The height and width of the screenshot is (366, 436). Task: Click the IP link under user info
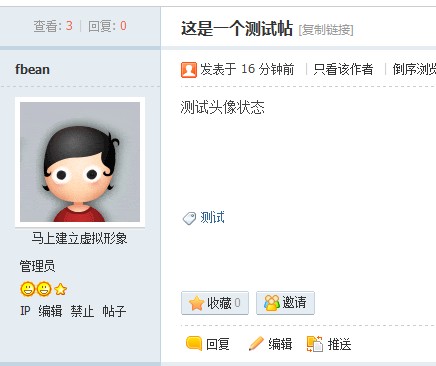pyautogui.click(x=25, y=311)
